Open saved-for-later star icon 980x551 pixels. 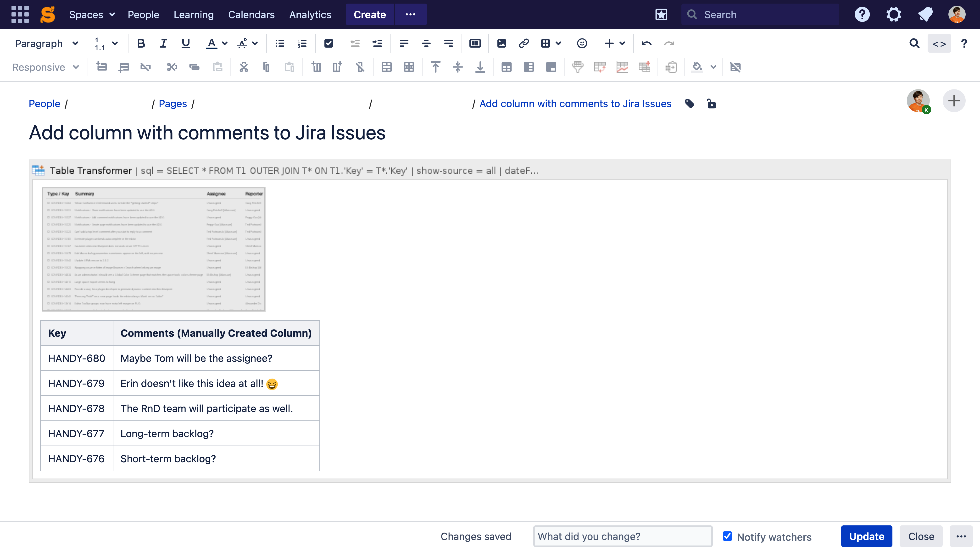[661, 14]
